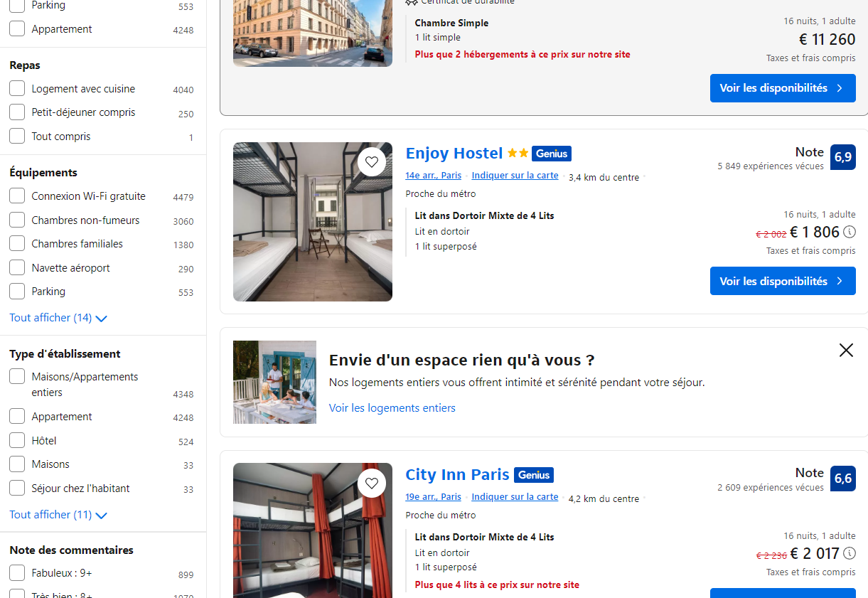
Task: Open City Inn Paris room photo
Action: (313, 530)
